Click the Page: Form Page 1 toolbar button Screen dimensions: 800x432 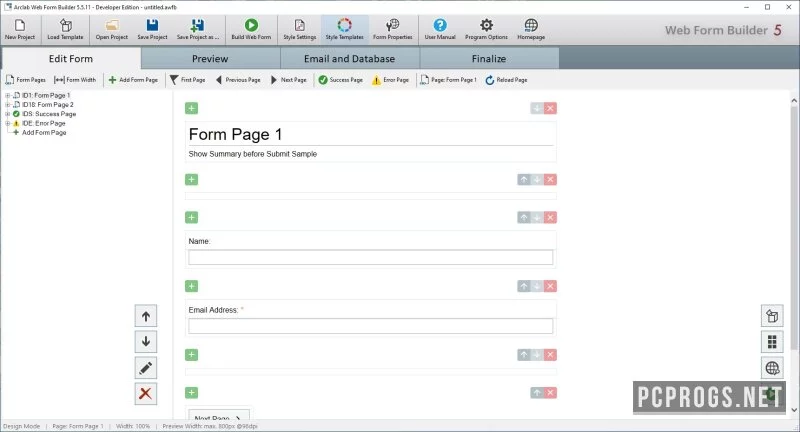[x=448, y=80]
